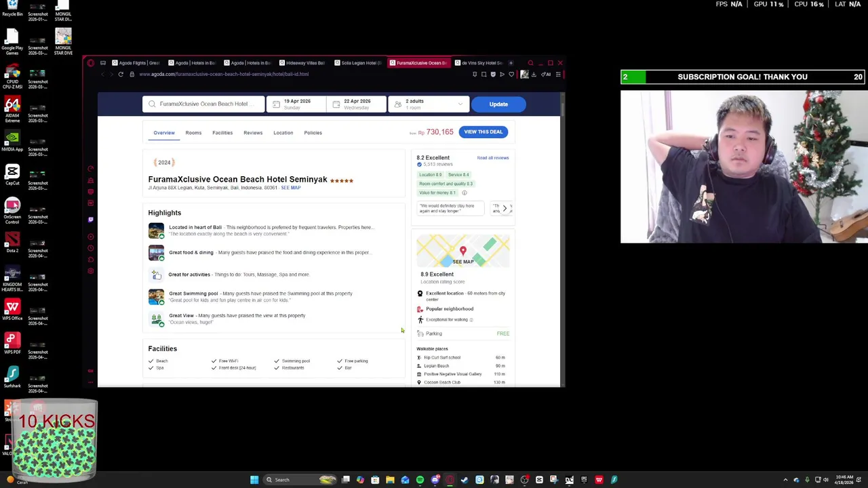
Task: Open Dota 2 desktop shortcut
Action: [12, 242]
